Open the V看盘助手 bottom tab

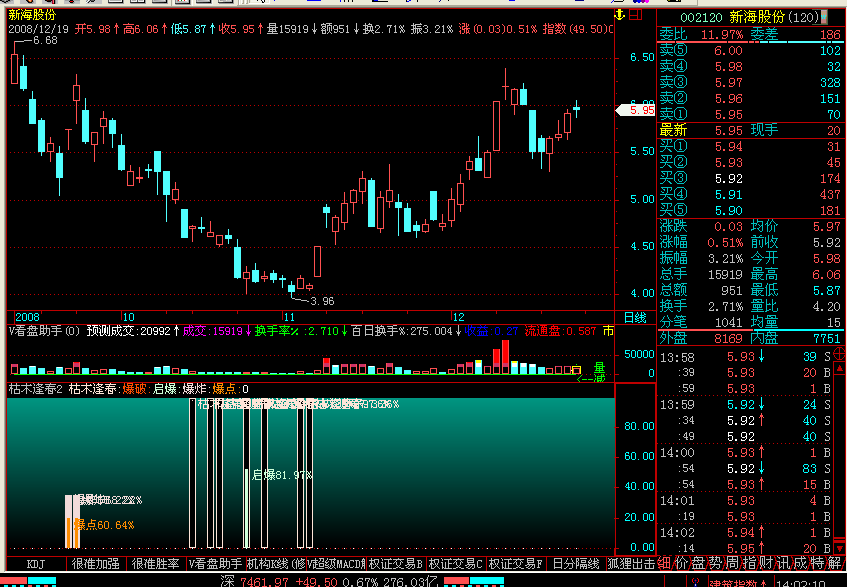[x=216, y=564]
